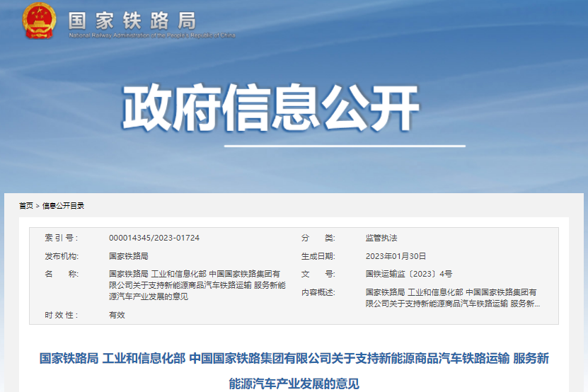Screen dimensions: 588x392
Task: Click document number 国铁运输监〔2023〕4号
Action: (x=408, y=273)
